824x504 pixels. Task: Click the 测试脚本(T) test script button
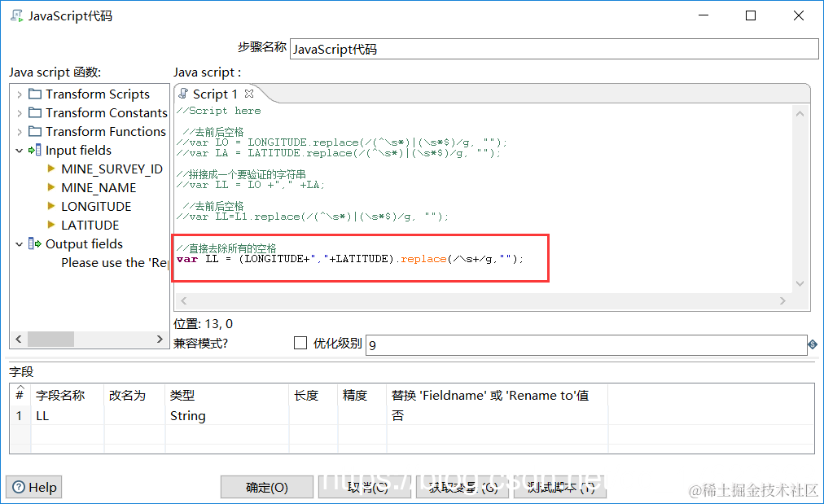pos(560,487)
